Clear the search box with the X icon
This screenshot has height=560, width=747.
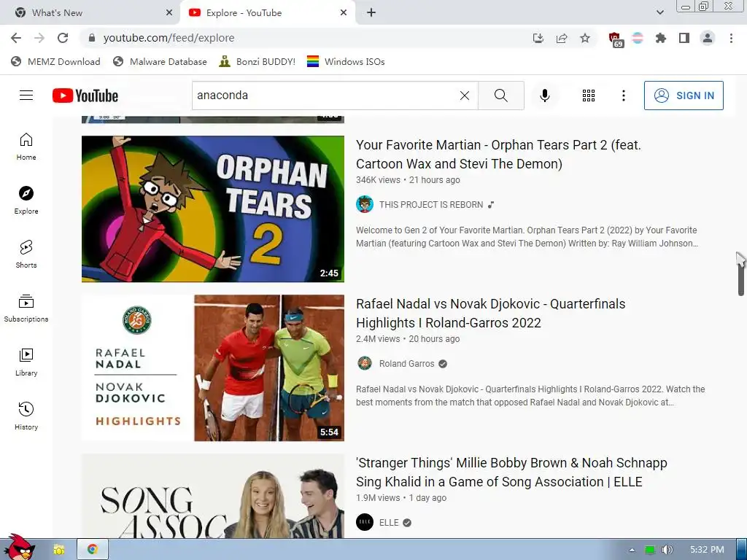[465, 96]
